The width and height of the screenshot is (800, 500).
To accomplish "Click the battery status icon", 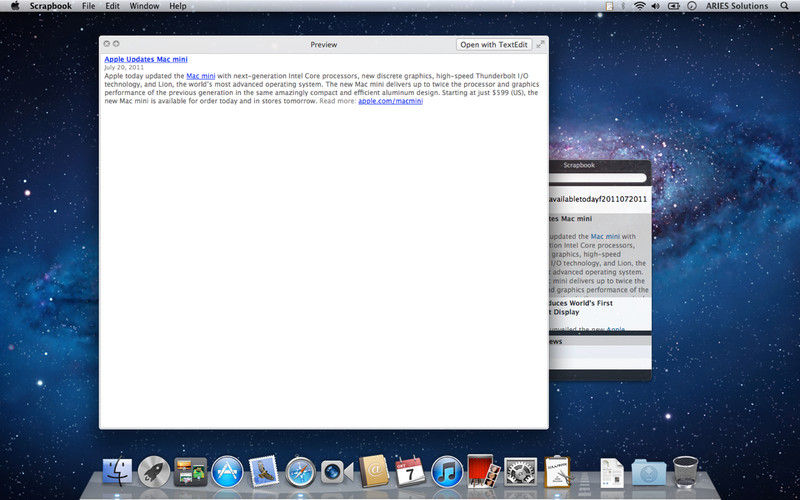I will (673, 6).
